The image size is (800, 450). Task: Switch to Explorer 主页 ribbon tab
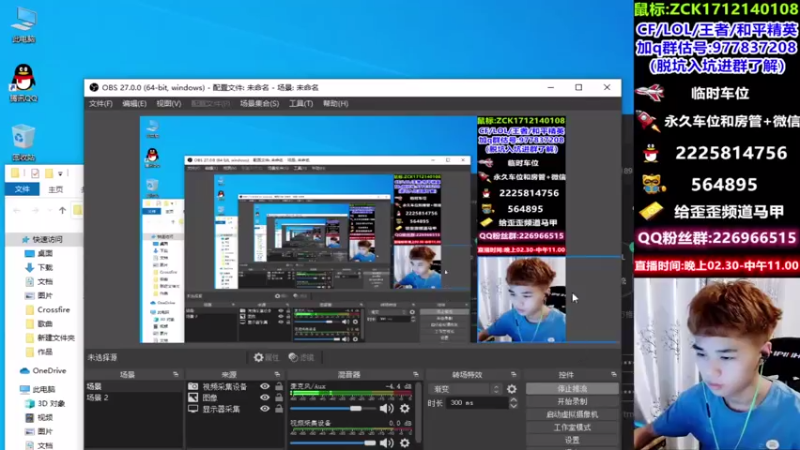pyautogui.click(x=55, y=189)
